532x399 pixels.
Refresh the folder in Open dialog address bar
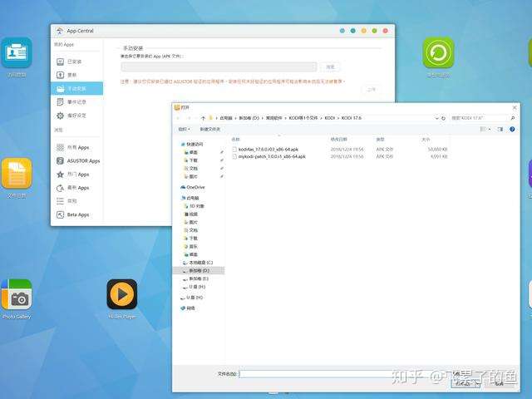[x=443, y=118]
